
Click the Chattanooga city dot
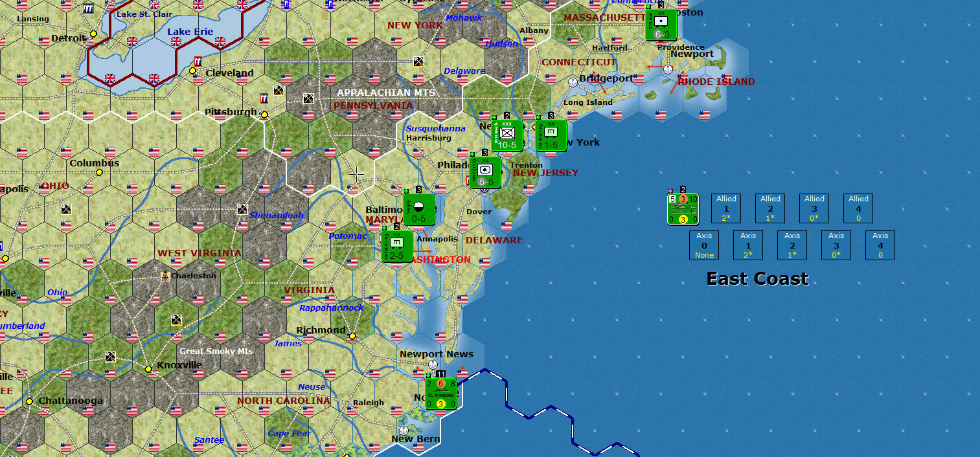tap(29, 402)
